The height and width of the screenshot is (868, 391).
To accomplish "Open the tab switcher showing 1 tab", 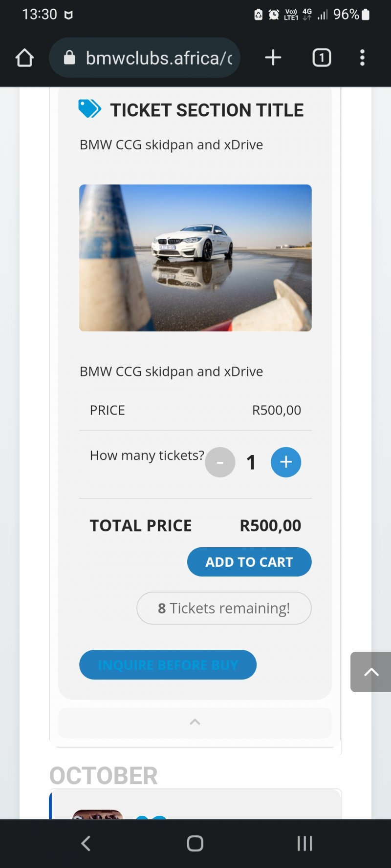I will pyautogui.click(x=322, y=58).
